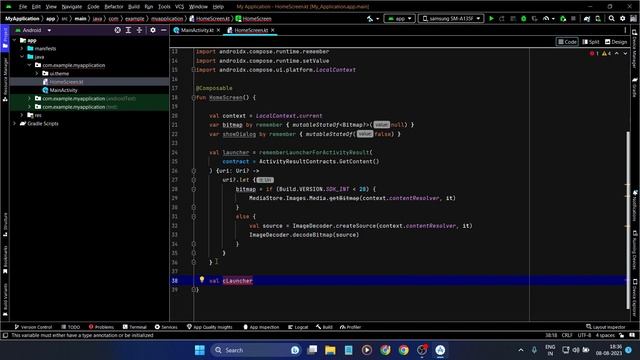
Task: Switch editor to Design view
Action: (x=616, y=42)
